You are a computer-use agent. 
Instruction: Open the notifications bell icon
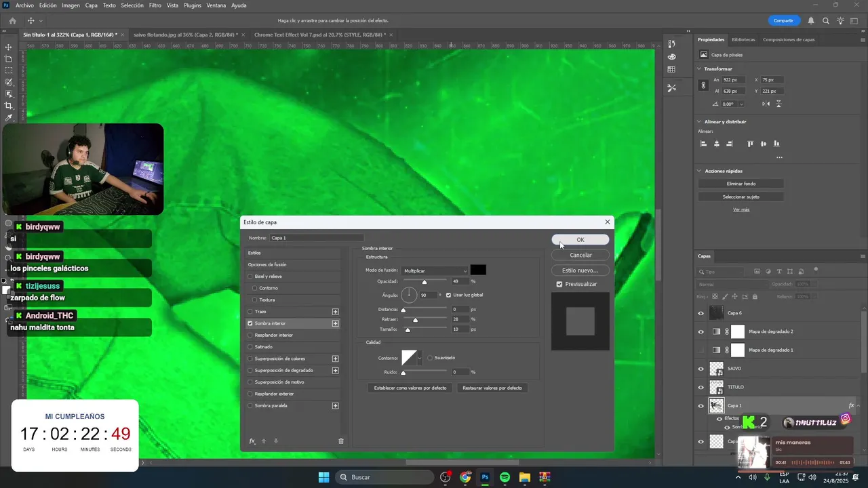[810, 20]
